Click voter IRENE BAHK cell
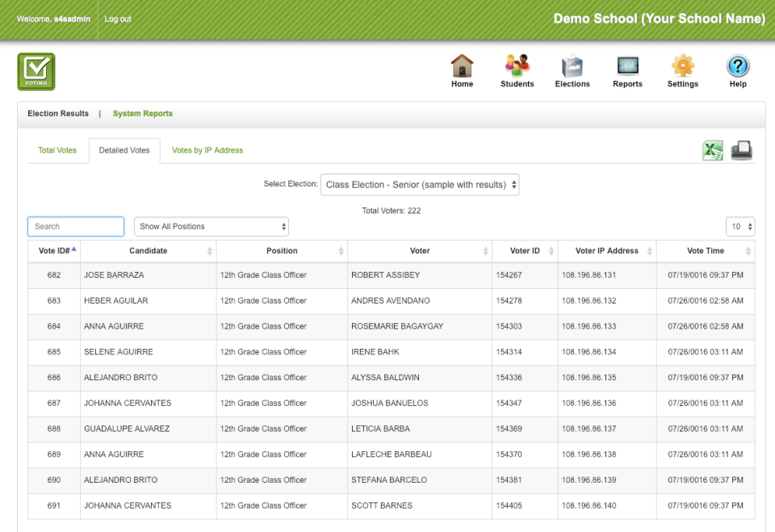775x532 pixels. (420, 352)
